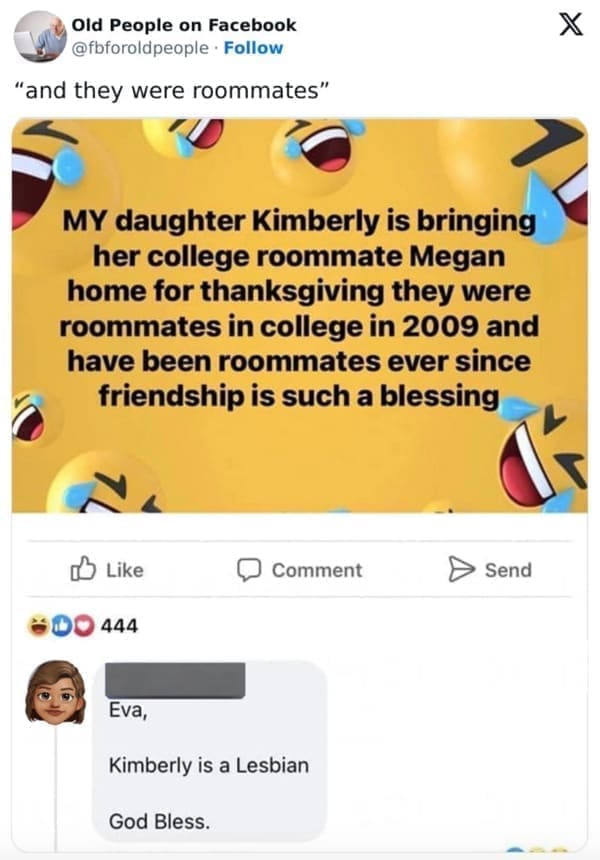
Task: Open the Old People on Facebook profile name
Action: click(184, 25)
